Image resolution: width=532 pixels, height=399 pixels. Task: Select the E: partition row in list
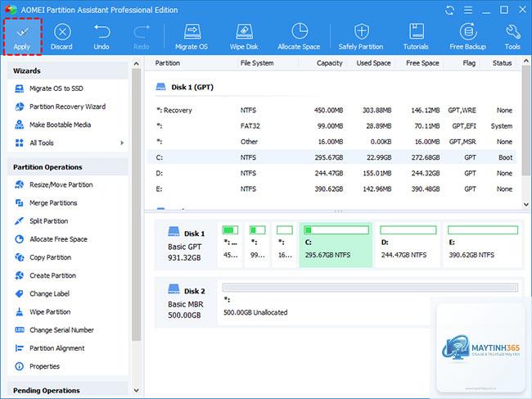[x=332, y=188]
